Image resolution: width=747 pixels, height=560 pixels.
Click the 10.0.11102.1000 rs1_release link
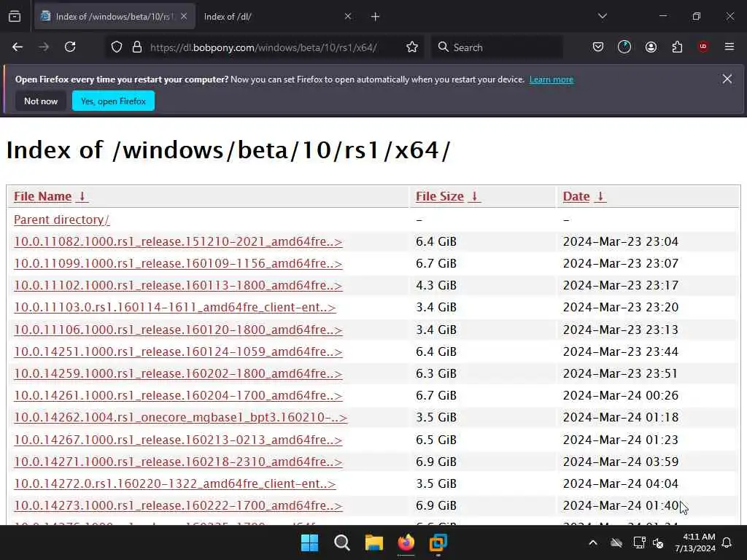pos(178,285)
